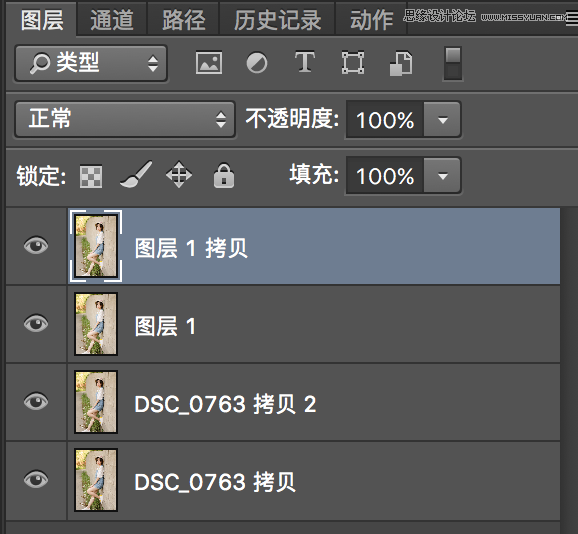Screen dimensions: 578x534
Task: Filter for adjustment layers icon
Action: [x=257, y=63]
